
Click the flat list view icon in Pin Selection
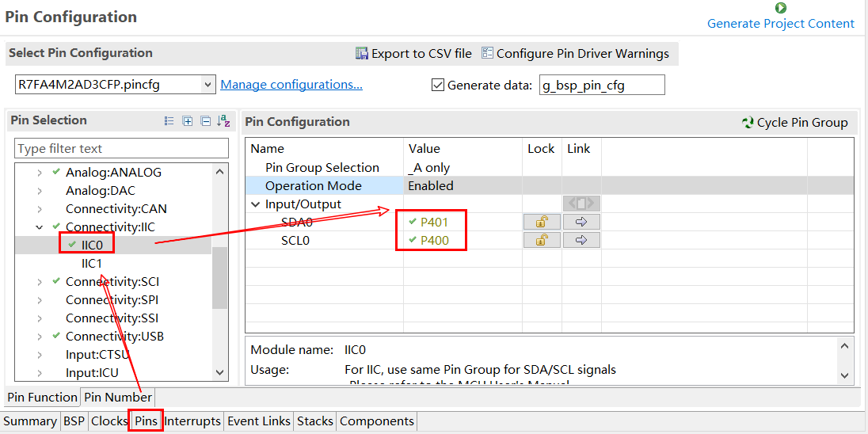coord(169,120)
